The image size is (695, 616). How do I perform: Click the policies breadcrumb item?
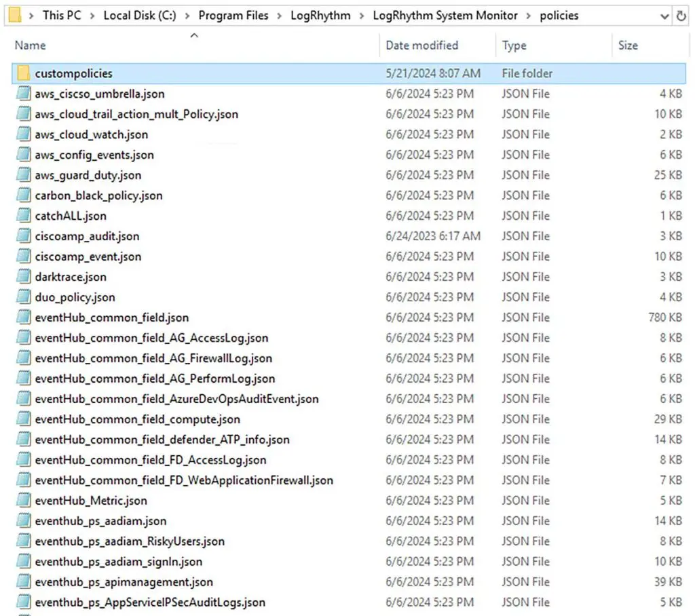click(x=559, y=15)
